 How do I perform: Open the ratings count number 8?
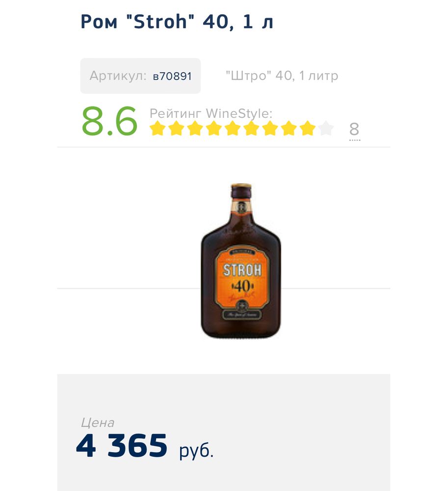354,130
